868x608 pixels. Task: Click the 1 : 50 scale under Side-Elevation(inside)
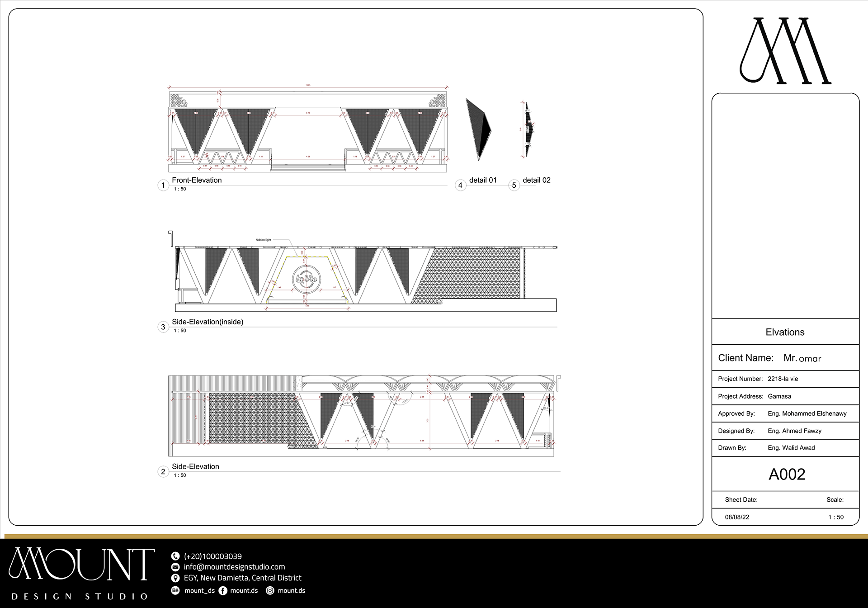pos(180,331)
